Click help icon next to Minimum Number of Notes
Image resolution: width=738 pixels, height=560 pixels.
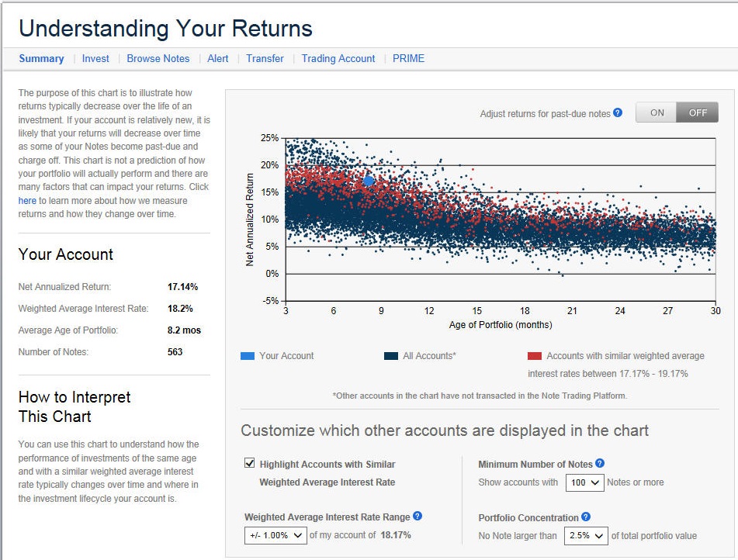[600, 464]
